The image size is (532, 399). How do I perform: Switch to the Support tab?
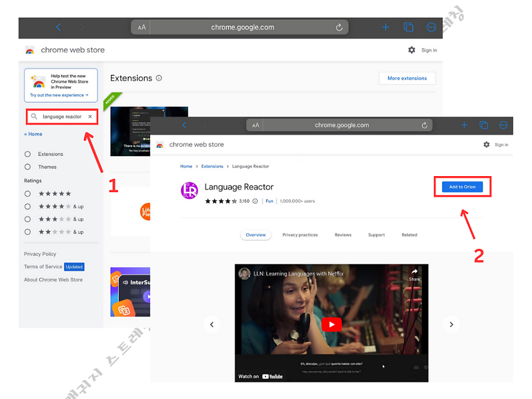point(377,235)
